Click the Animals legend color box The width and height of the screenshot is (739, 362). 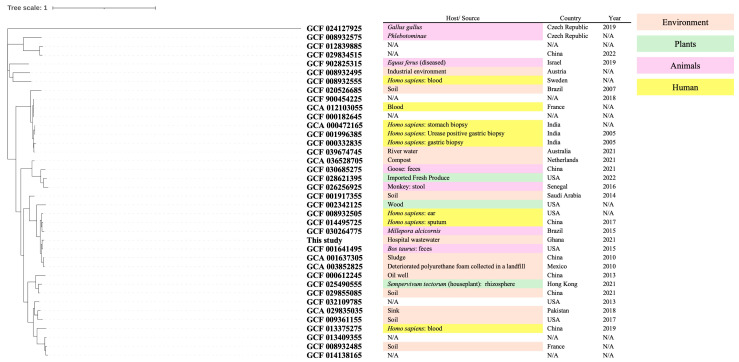(685, 66)
